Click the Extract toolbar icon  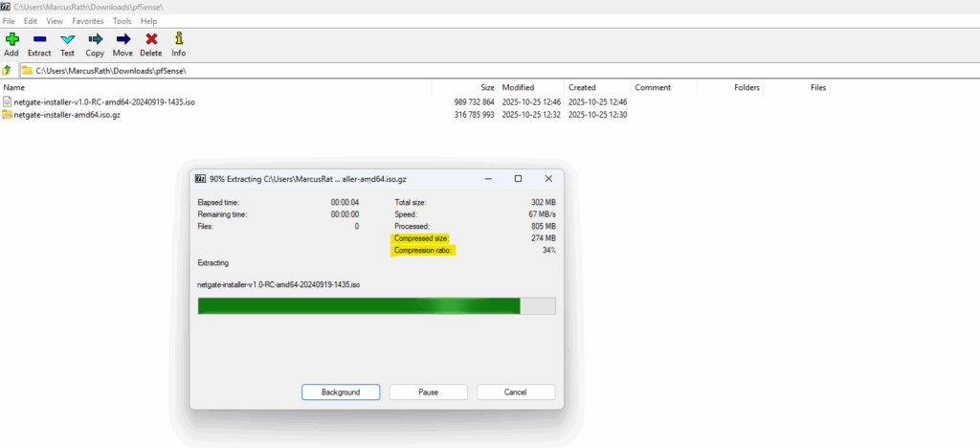[39, 38]
